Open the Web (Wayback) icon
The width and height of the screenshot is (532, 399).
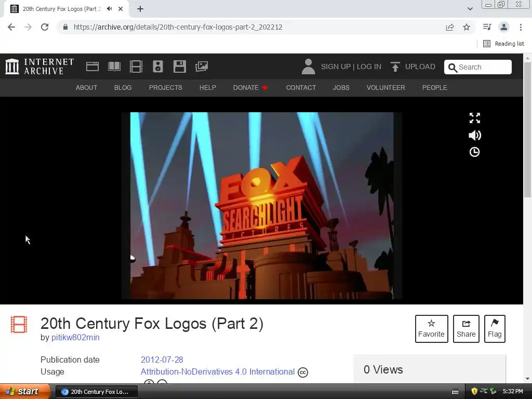point(92,66)
